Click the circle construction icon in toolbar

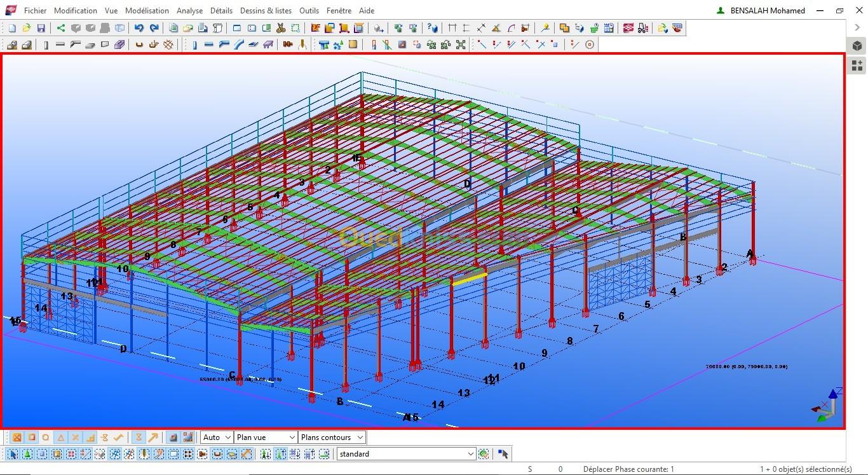pos(590,45)
